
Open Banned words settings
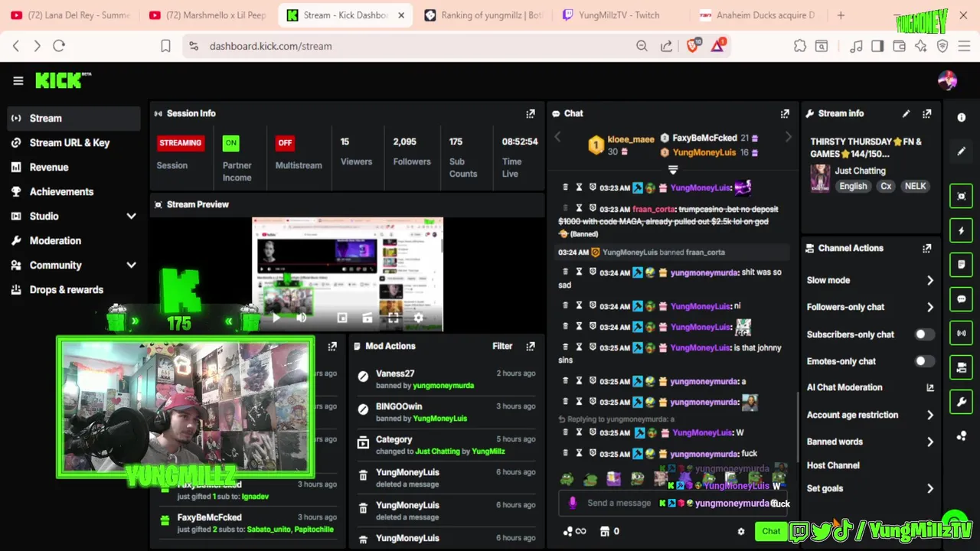click(x=871, y=442)
